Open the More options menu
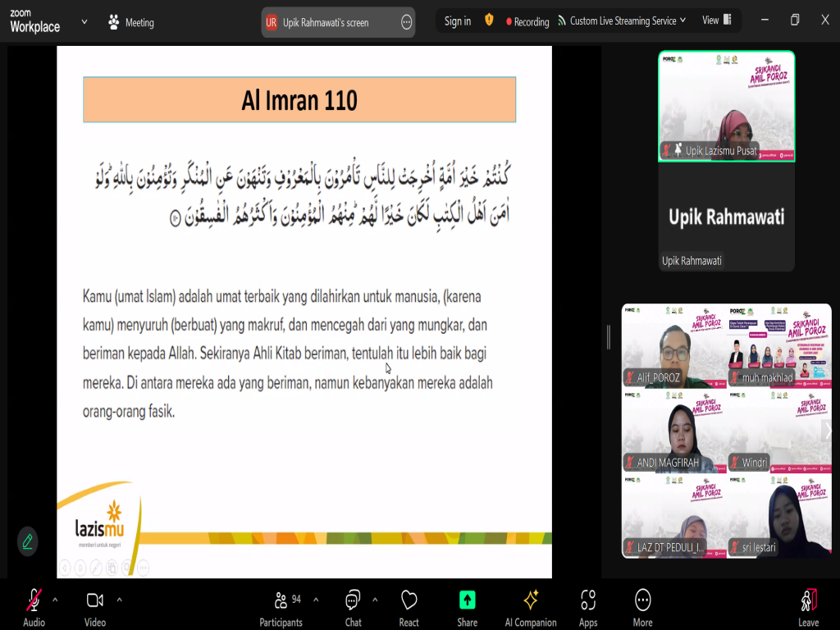 pos(642,607)
